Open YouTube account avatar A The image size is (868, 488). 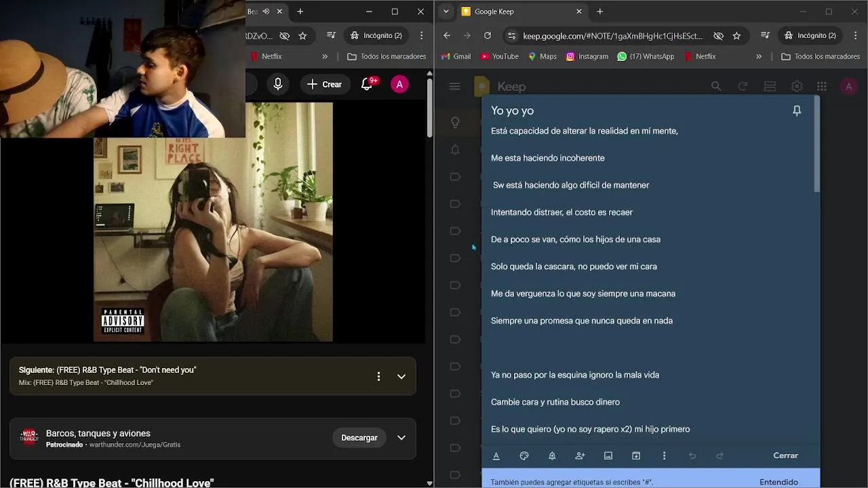399,84
